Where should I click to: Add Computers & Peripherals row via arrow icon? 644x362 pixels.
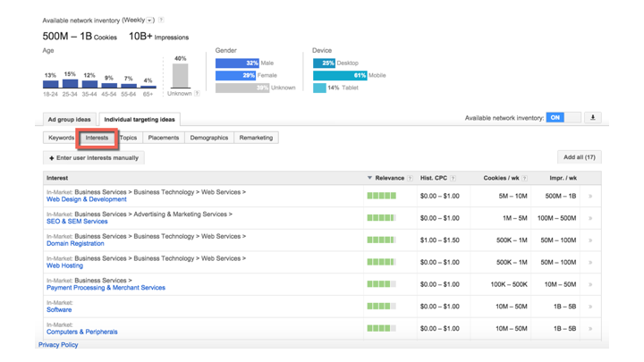590,329
